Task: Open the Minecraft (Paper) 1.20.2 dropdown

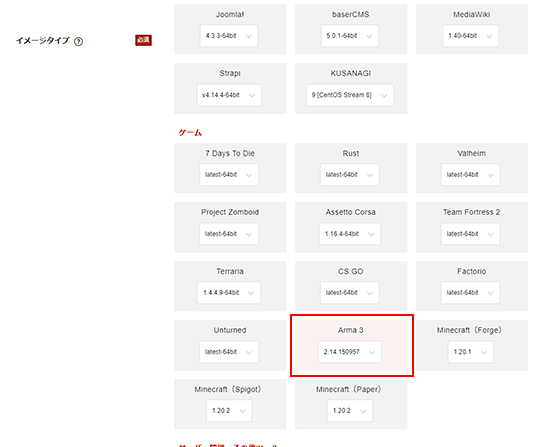Action: pos(350,411)
